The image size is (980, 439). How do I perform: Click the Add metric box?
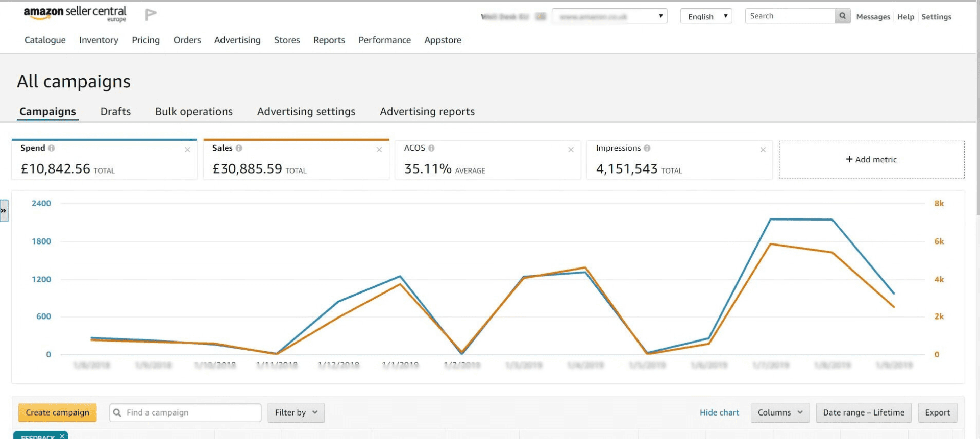(x=871, y=160)
